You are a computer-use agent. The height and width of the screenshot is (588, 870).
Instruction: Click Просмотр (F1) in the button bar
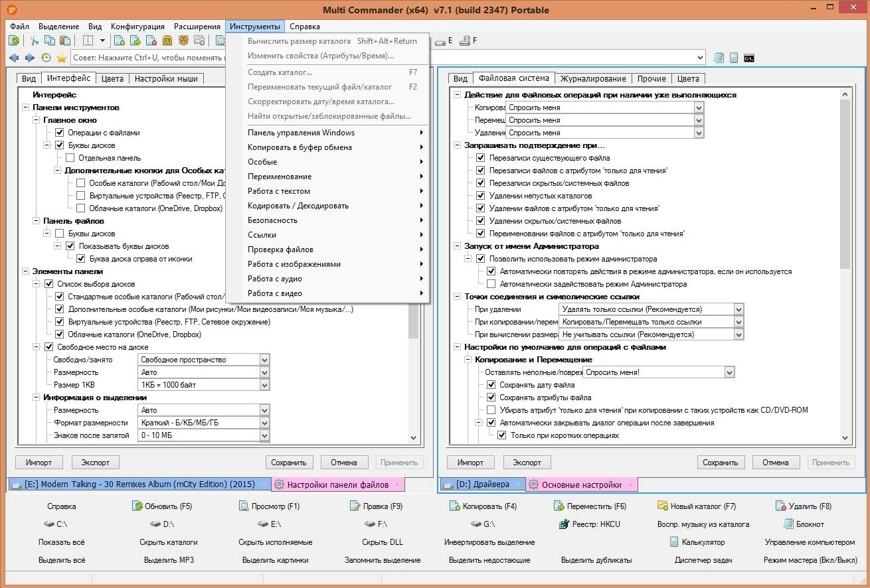[x=270, y=506]
